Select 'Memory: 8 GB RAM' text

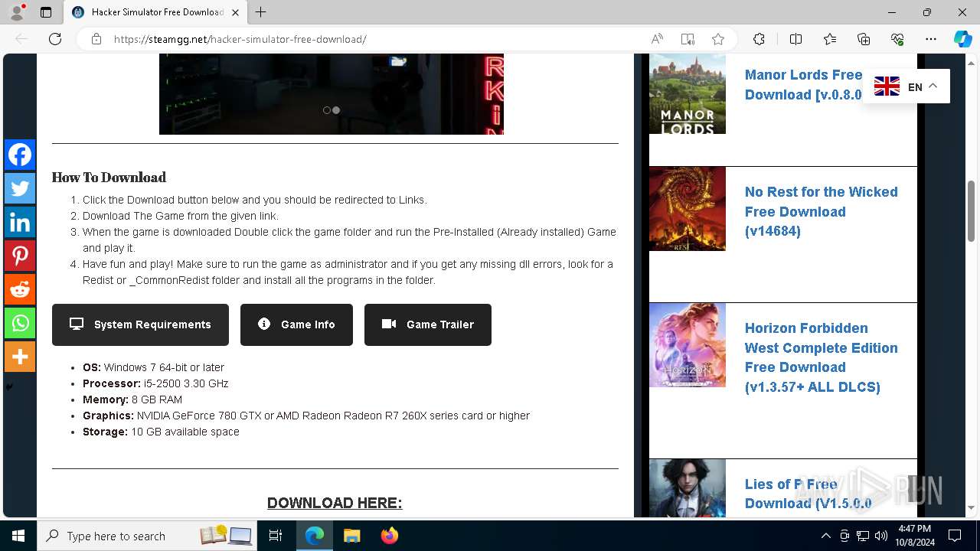click(132, 399)
